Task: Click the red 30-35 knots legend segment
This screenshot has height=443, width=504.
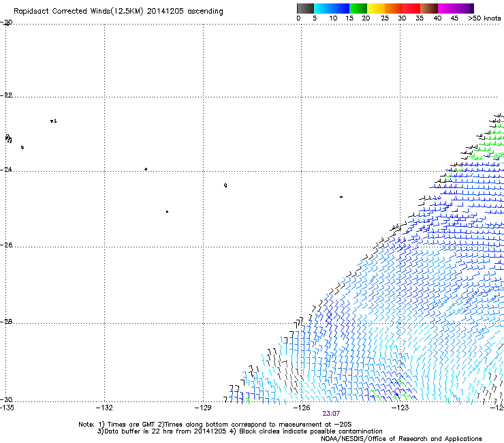Action: (x=411, y=8)
